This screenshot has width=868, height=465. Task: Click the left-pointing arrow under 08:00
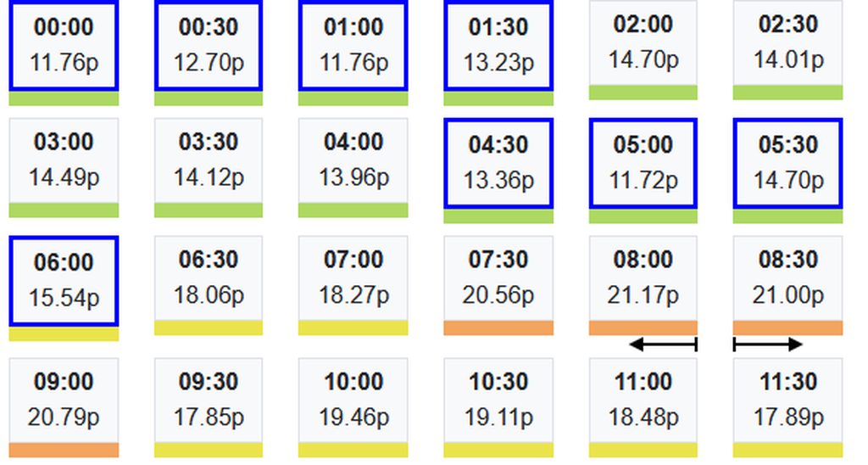(x=662, y=344)
